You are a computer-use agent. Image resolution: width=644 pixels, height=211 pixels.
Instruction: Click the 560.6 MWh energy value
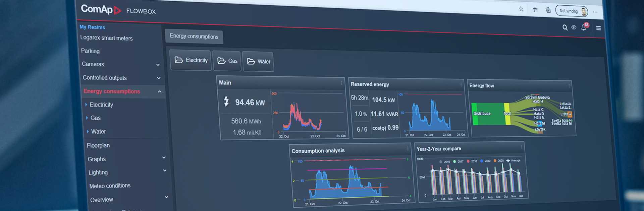(x=246, y=121)
